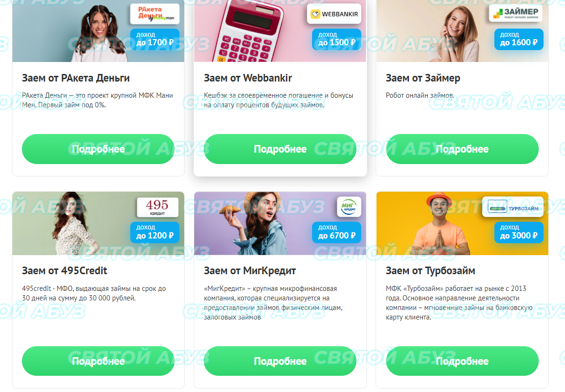This screenshot has height=392, width=565.
Task: Open Подробнее for 495Credit loan
Action: (x=98, y=361)
